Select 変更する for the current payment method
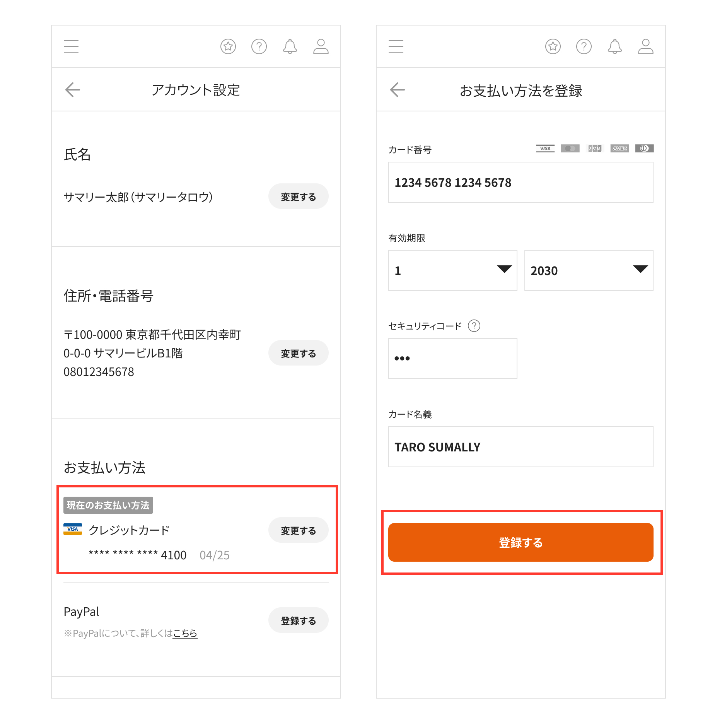The width and height of the screenshot is (710, 728). point(298,530)
